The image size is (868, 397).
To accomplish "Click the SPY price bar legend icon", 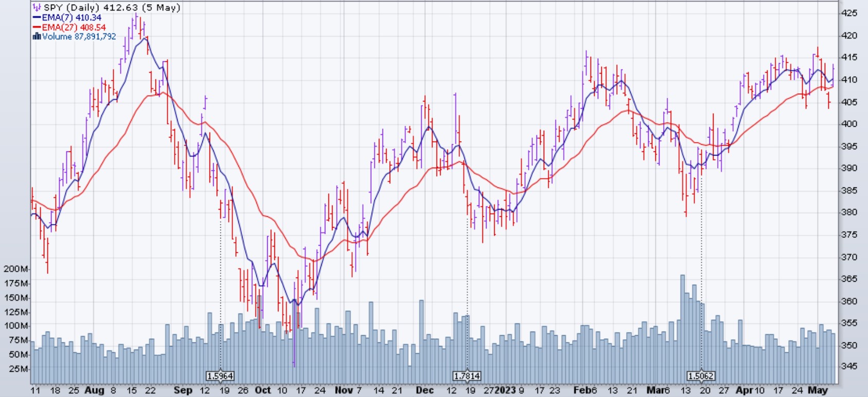I will click(x=37, y=8).
